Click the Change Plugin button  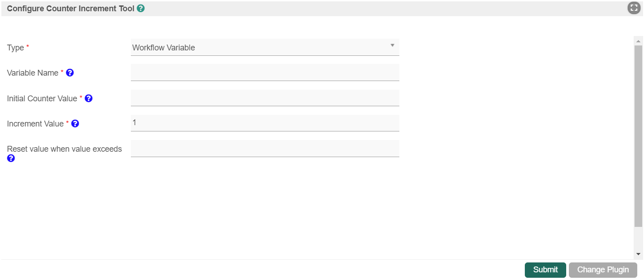(603, 270)
